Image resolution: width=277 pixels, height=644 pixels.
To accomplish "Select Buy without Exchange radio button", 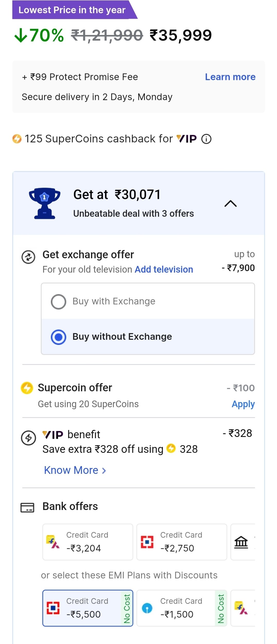I will (x=59, y=337).
